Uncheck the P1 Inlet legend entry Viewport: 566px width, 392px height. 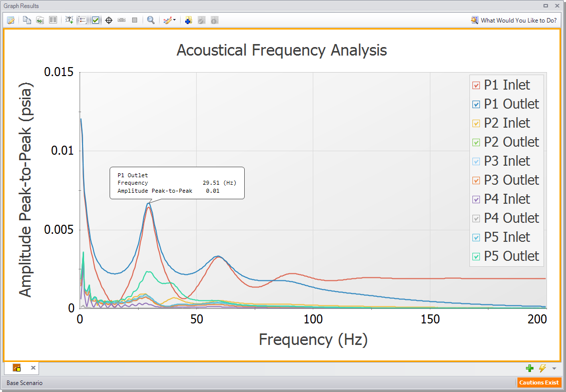[x=476, y=85]
